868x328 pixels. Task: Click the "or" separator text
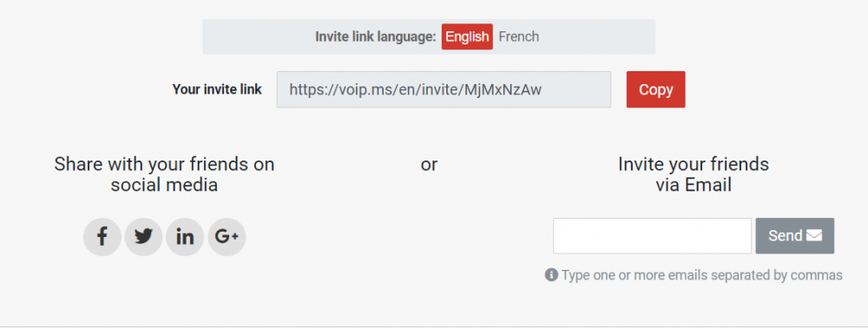429,165
